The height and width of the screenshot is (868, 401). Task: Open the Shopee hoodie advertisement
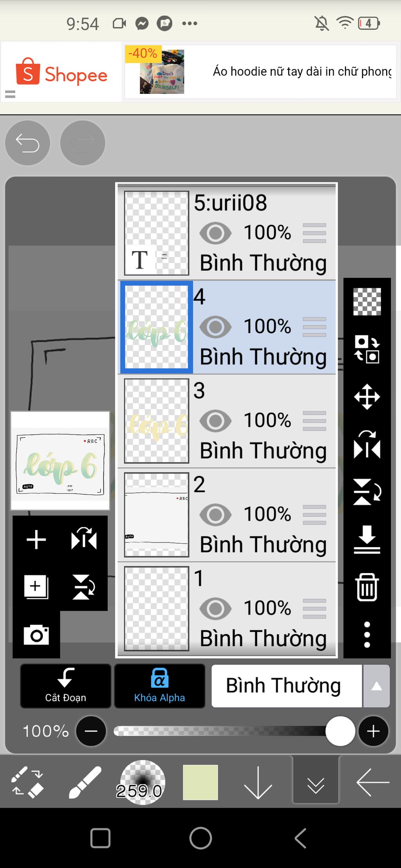tap(260, 72)
